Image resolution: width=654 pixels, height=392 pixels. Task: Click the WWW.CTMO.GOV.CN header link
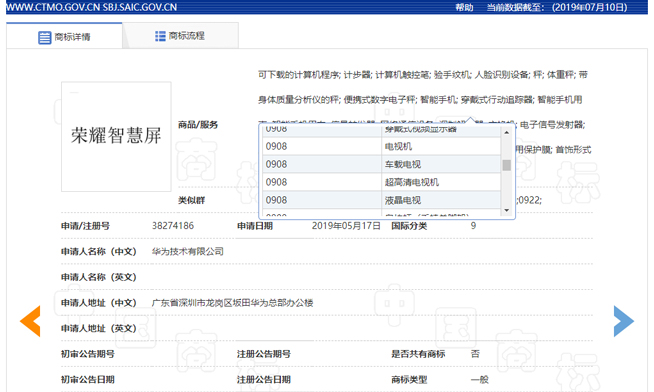coord(53,7)
